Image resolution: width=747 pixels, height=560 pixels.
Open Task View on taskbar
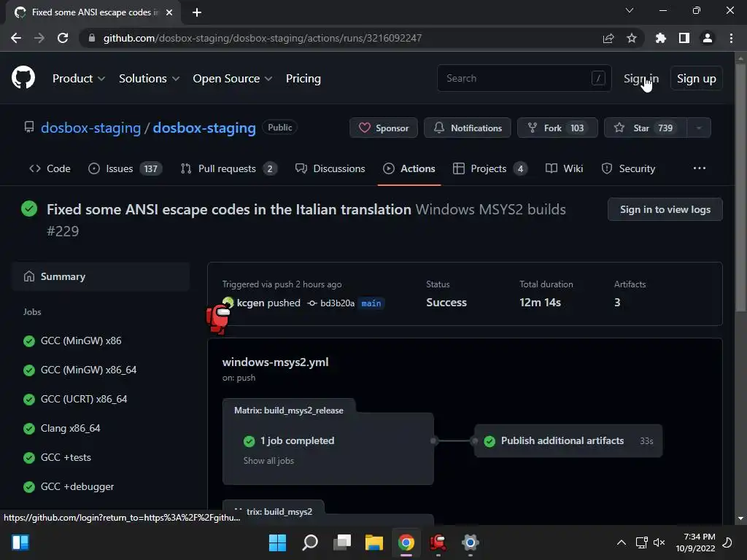click(342, 542)
